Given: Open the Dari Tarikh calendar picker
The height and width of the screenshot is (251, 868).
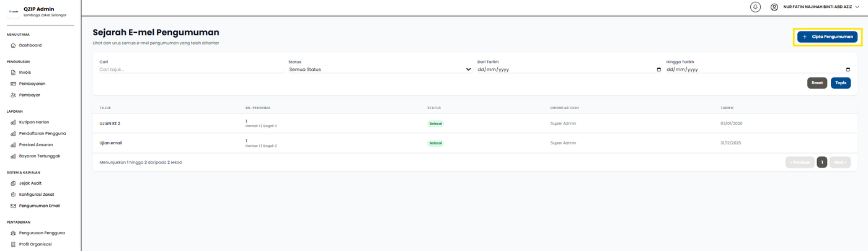Looking at the screenshot, I should point(658,69).
